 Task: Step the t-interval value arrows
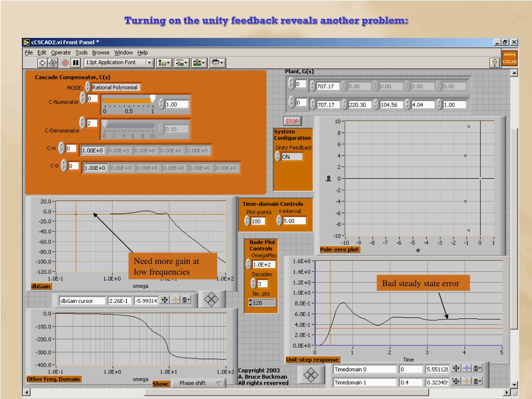(x=279, y=220)
